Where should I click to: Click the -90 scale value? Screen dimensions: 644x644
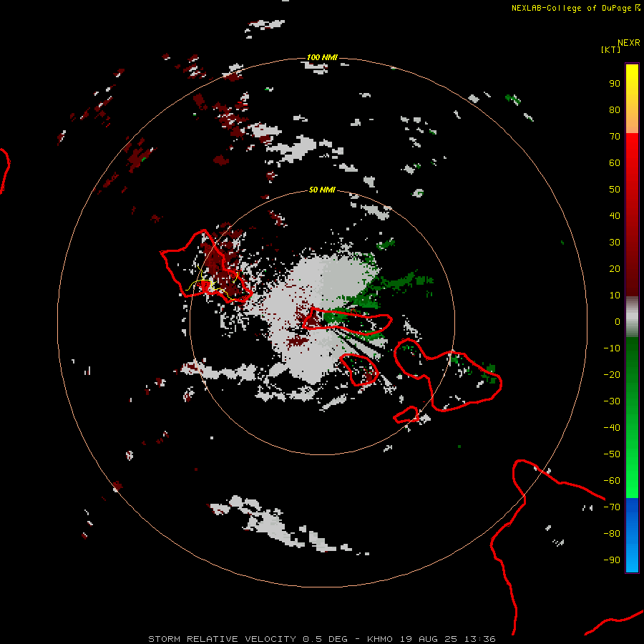coord(612,560)
